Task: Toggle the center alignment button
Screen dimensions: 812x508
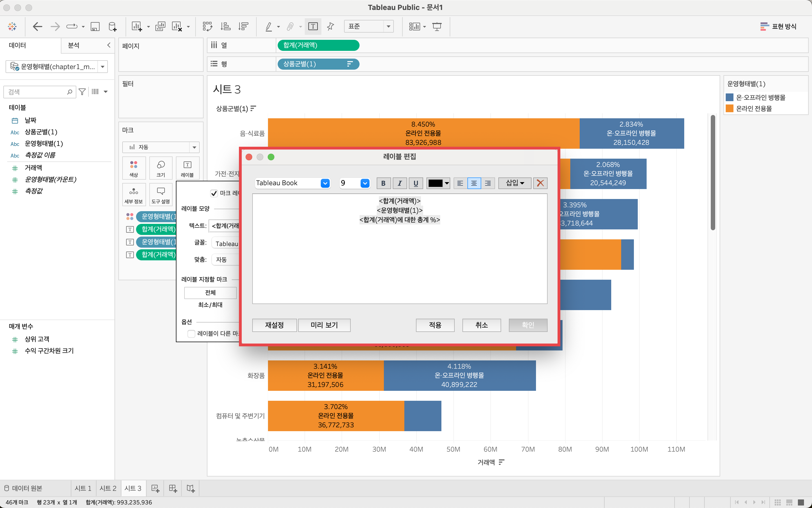Action: (474, 183)
